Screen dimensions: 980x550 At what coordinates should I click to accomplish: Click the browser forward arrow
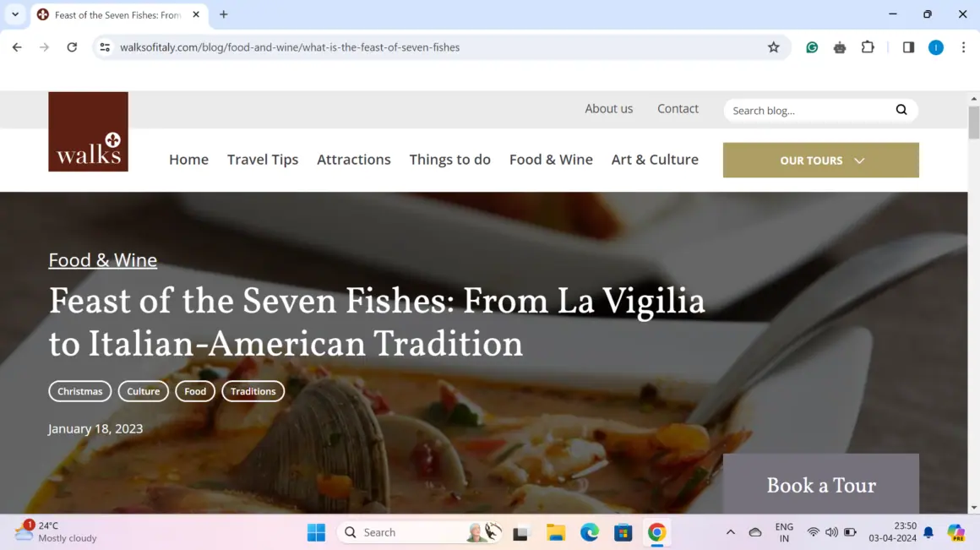pyautogui.click(x=45, y=47)
